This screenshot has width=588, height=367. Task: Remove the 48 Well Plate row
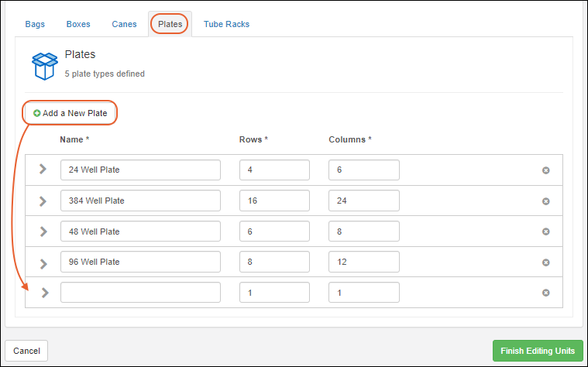pyautogui.click(x=545, y=232)
